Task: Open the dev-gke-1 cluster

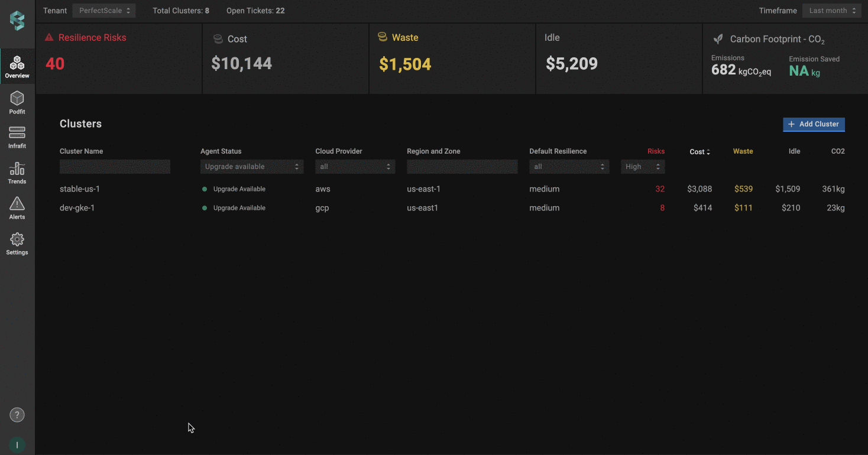Action: point(77,208)
